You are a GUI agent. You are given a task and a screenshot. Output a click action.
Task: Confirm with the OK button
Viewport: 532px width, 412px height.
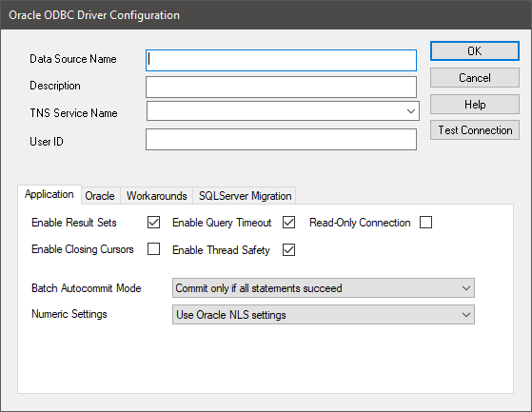475,50
